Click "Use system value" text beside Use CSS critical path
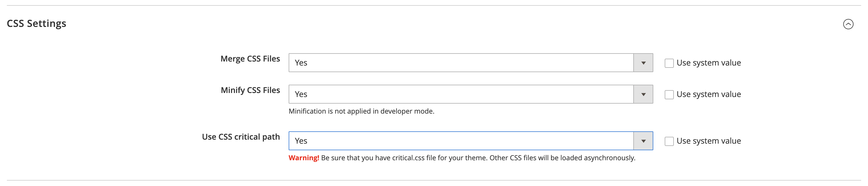This screenshot has height=186, width=868. click(x=708, y=141)
